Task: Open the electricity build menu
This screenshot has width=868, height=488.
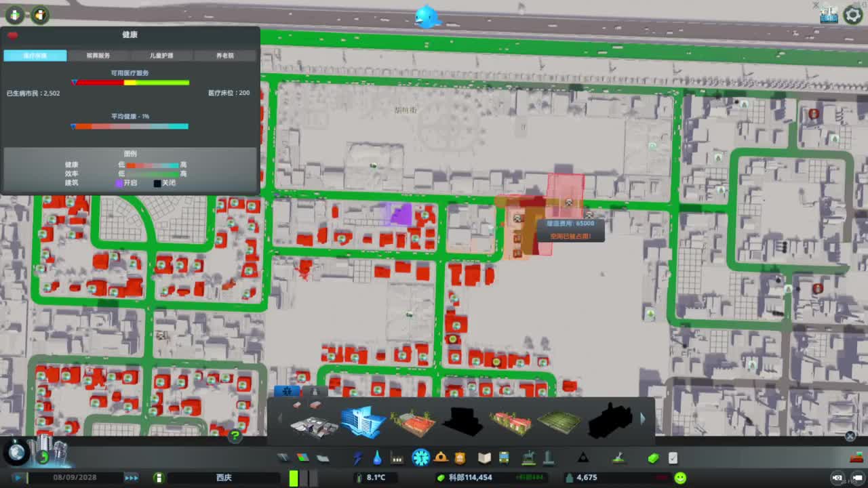Action: (x=357, y=458)
